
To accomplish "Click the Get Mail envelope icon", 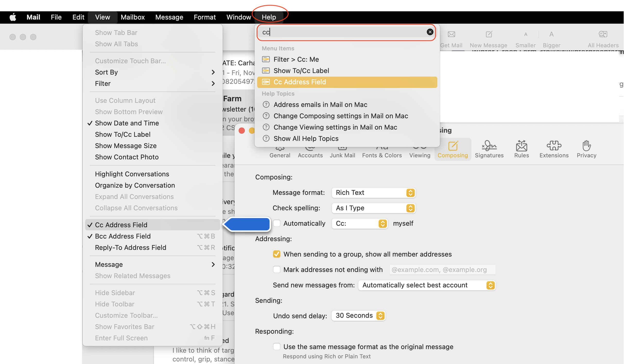I will (x=451, y=34).
